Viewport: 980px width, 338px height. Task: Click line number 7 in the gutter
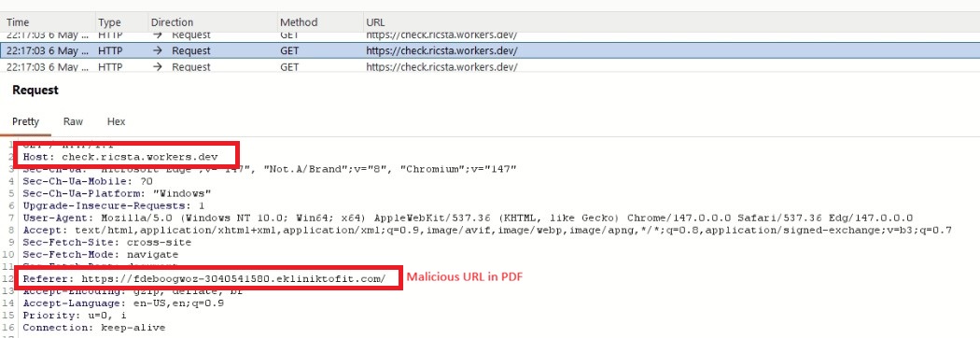10,218
